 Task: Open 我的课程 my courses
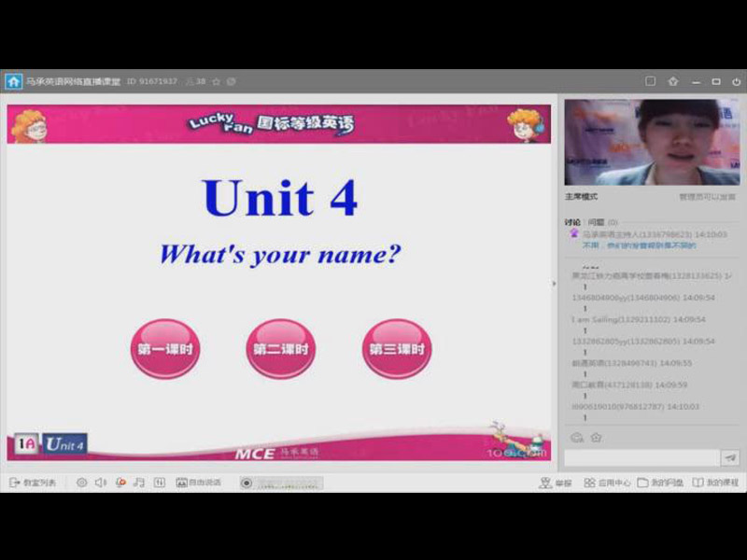pyautogui.click(x=715, y=483)
